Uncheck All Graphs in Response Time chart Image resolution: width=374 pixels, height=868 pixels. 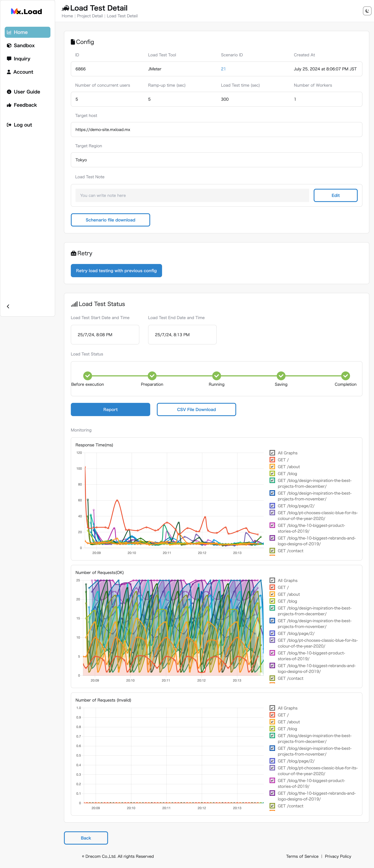coord(272,453)
